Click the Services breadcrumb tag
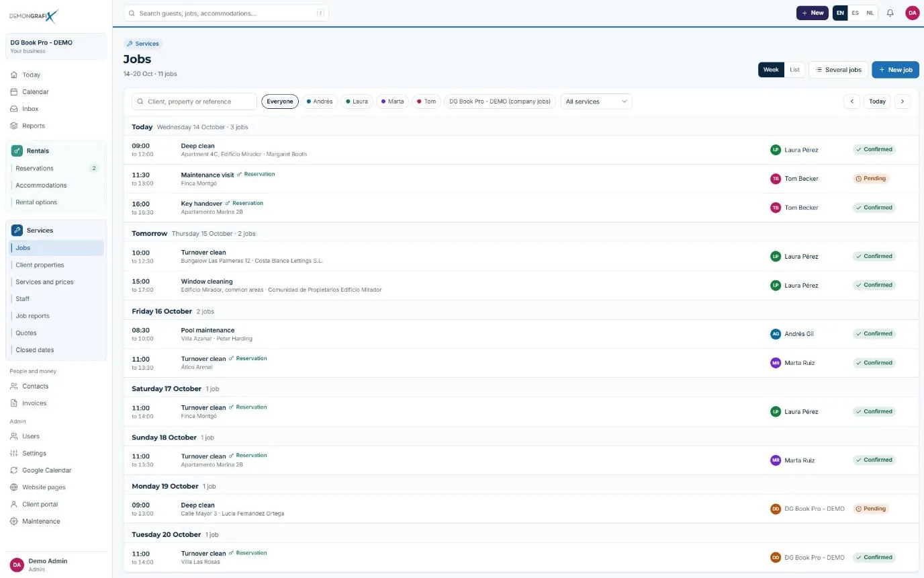924x578 pixels. coord(143,44)
